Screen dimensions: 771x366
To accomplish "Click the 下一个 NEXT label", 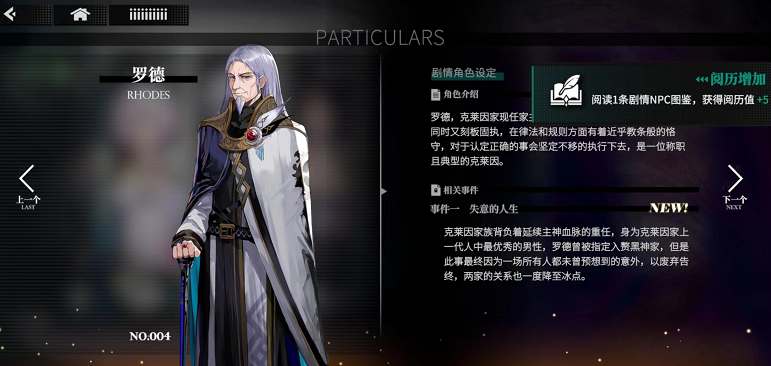I will point(734,202).
